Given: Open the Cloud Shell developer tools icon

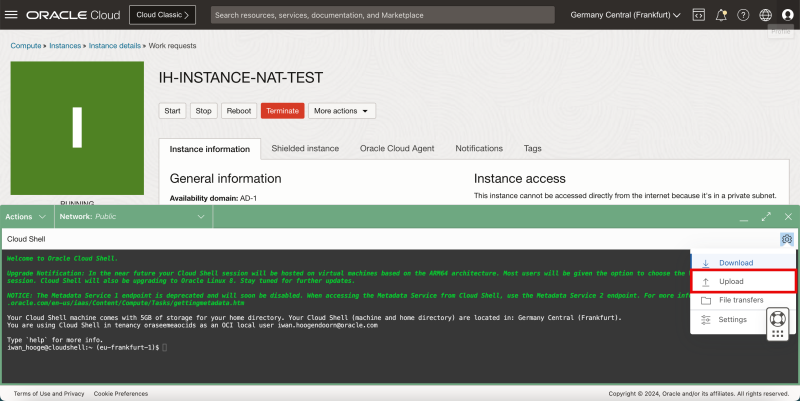Looking at the screenshot, I should 698,15.
